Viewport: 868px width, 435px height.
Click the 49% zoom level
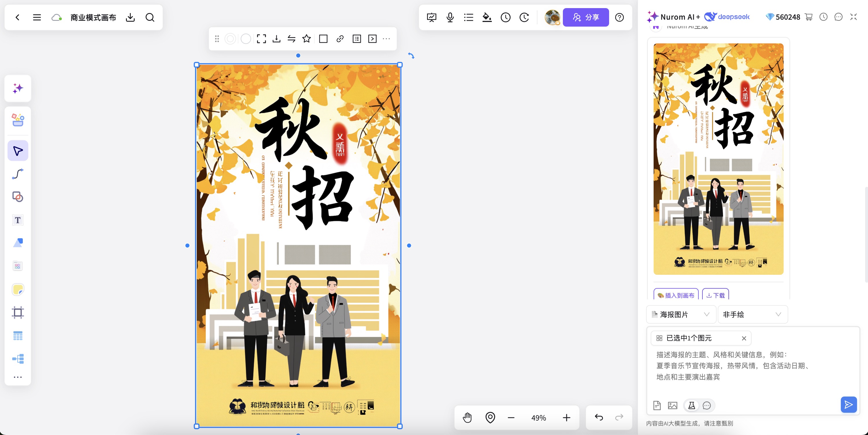539,418
